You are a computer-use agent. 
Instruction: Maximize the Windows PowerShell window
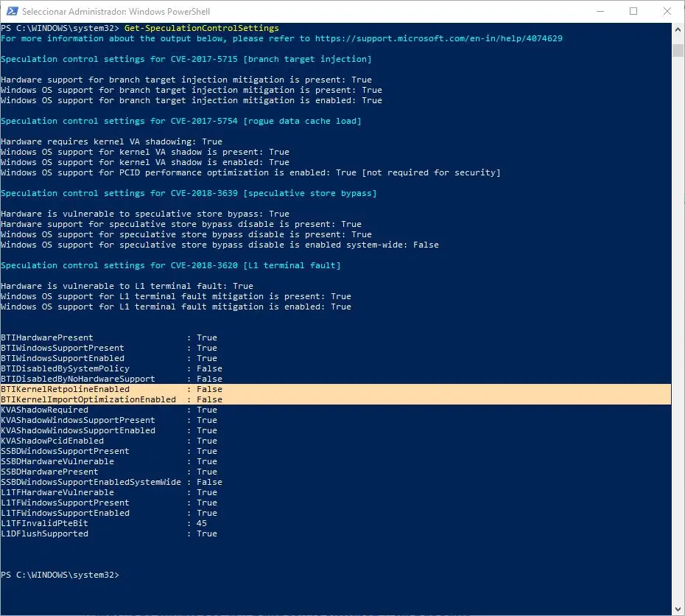(633, 11)
